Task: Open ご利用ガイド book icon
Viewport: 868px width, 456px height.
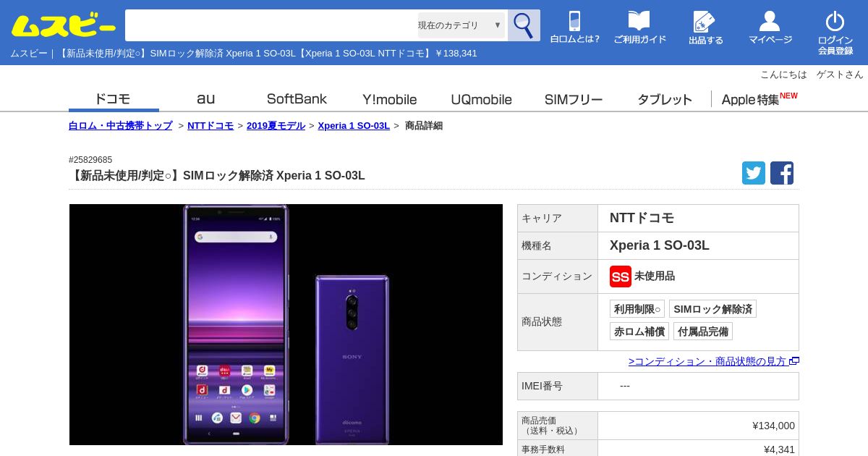Action: point(639,28)
